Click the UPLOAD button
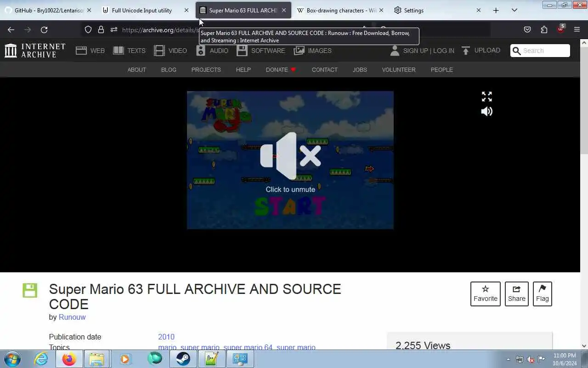The width and height of the screenshot is (588, 368). (481, 51)
